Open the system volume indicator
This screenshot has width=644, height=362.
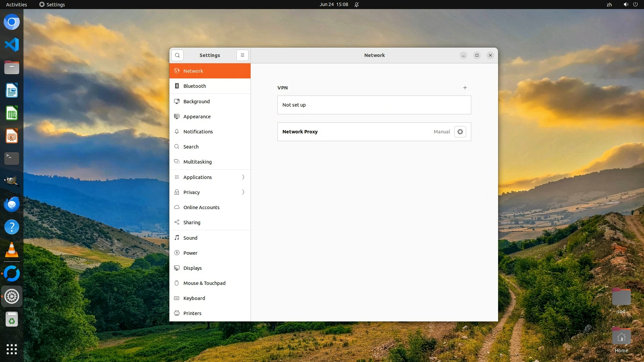[626, 5]
